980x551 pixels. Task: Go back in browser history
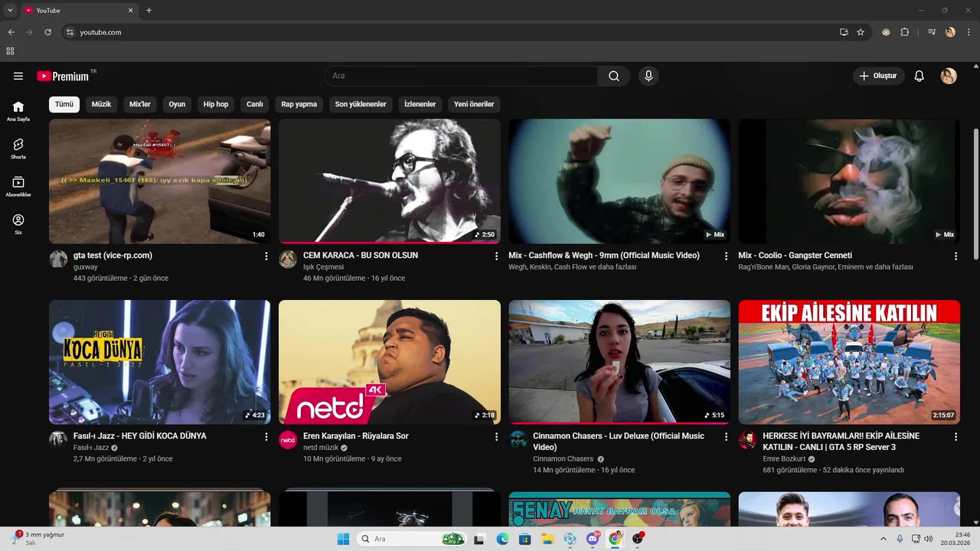(x=11, y=32)
